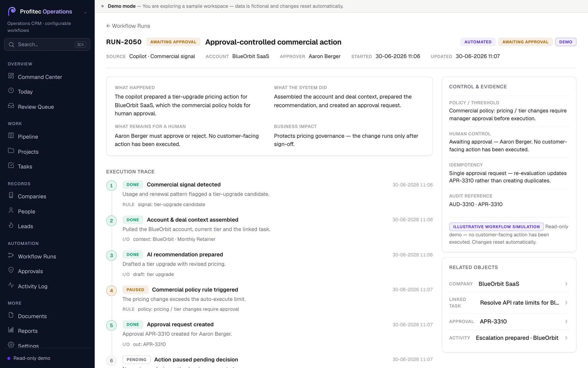Click approver name Aaron Berger in header
The image size is (588, 368).
[324, 56]
